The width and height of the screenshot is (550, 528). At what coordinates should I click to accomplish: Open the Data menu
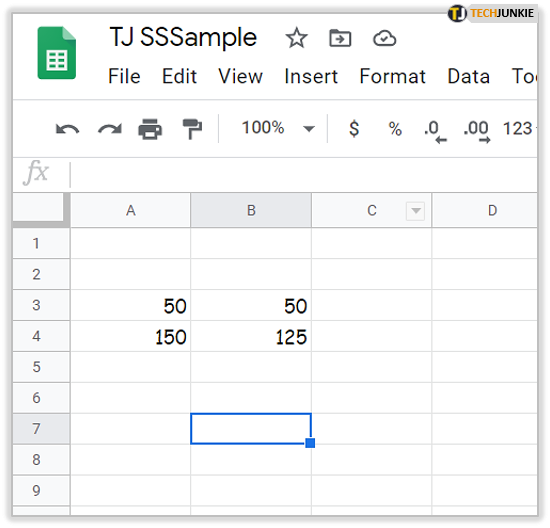point(469,76)
